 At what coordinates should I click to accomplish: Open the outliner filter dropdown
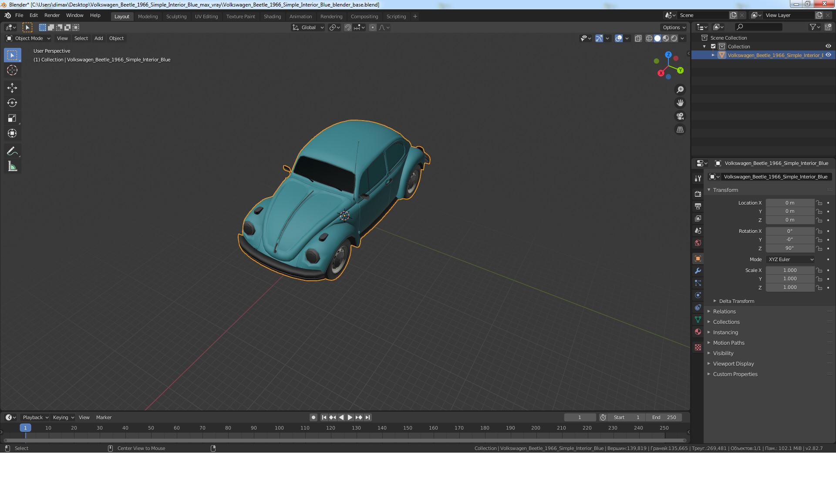tap(814, 27)
